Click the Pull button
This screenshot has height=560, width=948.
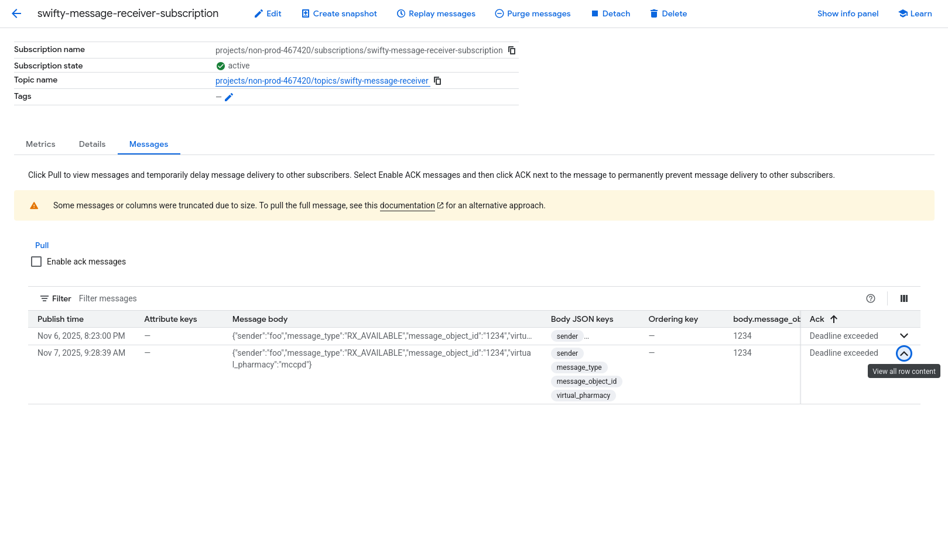click(42, 245)
